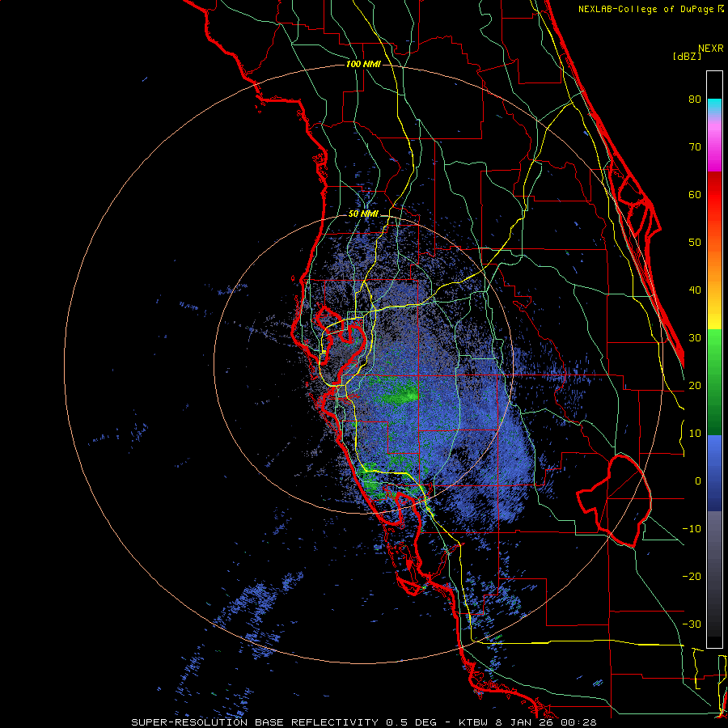Click the "100 NMI" range ring label
The image size is (728, 728).
click(x=363, y=64)
